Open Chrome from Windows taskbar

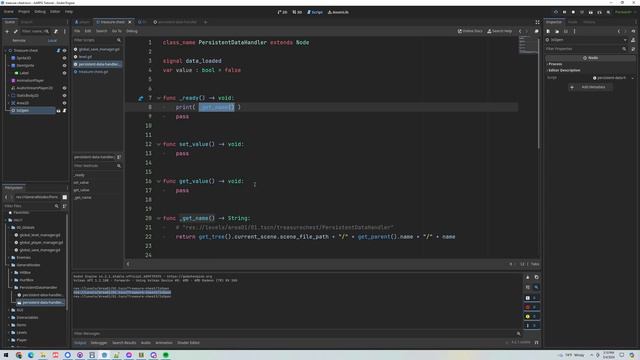(19, 355)
